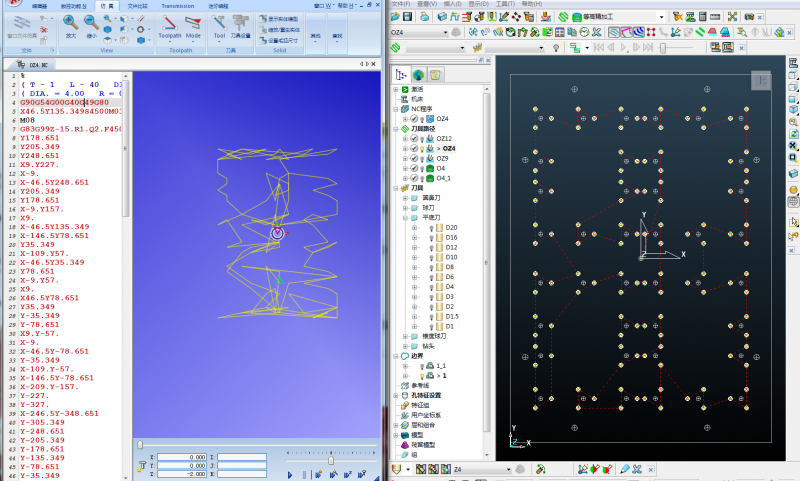Toggle the light bulb for boundary 1_1

pyautogui.click(x=422, y=366)
